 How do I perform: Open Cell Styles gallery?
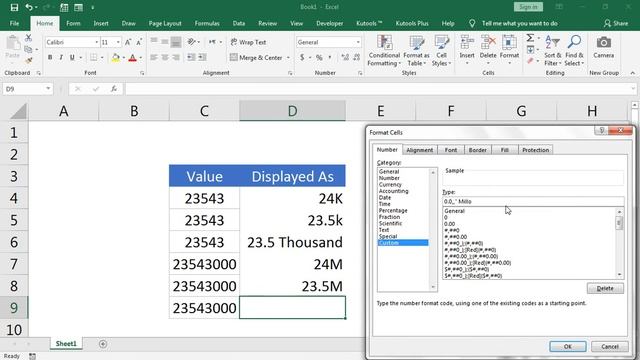[441, 51]
